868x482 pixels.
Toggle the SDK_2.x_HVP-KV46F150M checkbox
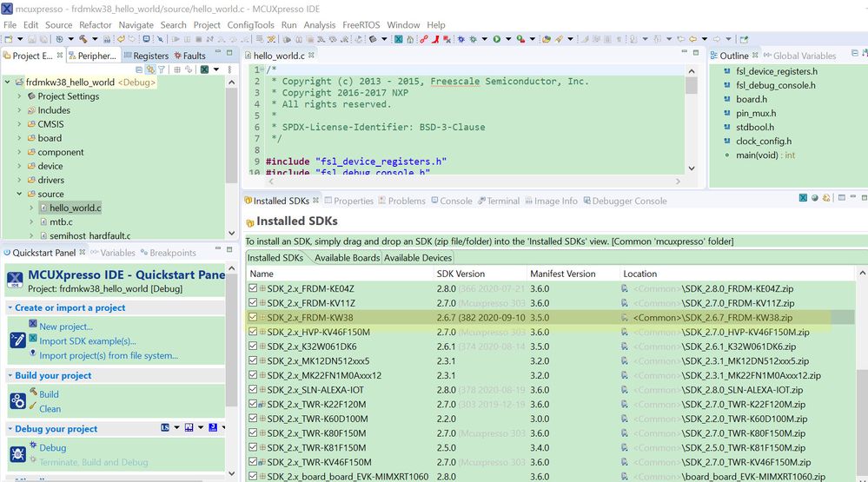pos(253,332)
